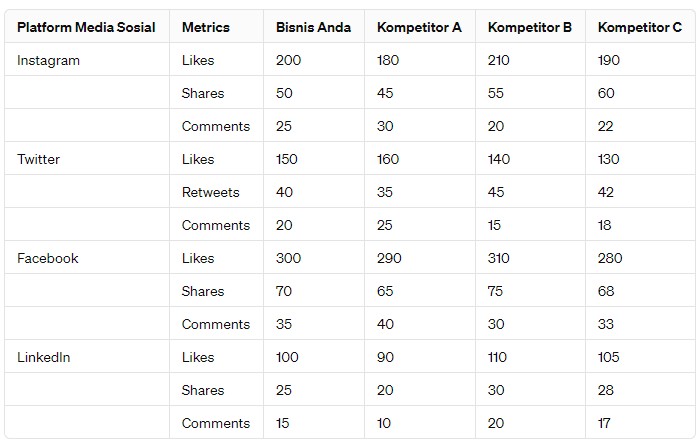
Task: Select Bisnis Anda's Instagram Likes value 200
Action: point(288,60)
